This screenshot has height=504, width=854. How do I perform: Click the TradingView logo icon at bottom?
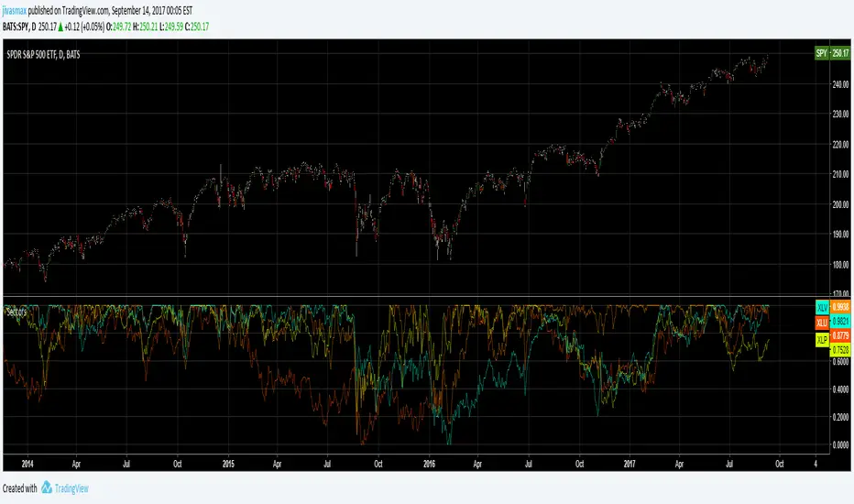point(47,488)
